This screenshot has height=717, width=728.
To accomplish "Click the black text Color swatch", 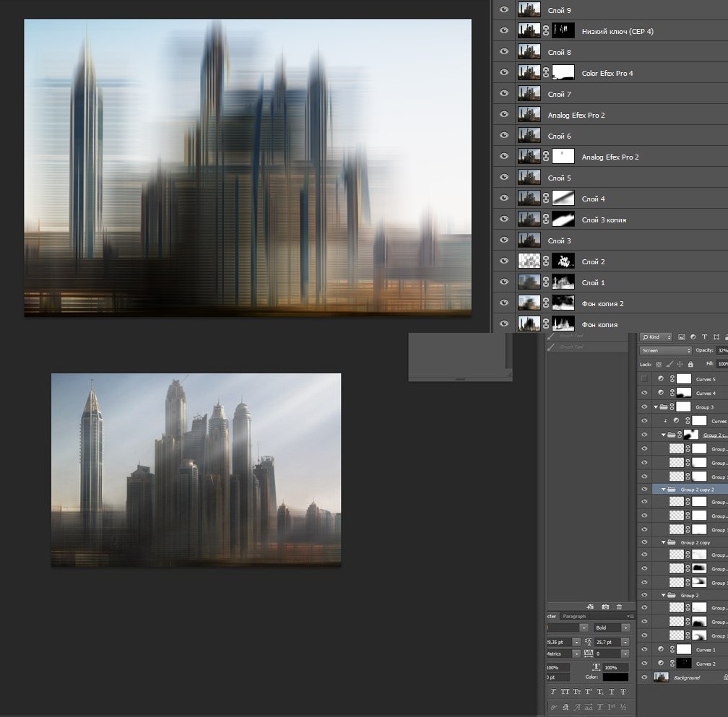I will [x=615, y=677].
